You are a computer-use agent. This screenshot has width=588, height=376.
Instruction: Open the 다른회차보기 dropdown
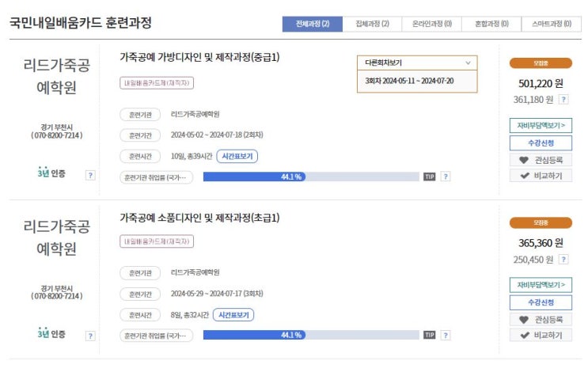pos(417,62)
